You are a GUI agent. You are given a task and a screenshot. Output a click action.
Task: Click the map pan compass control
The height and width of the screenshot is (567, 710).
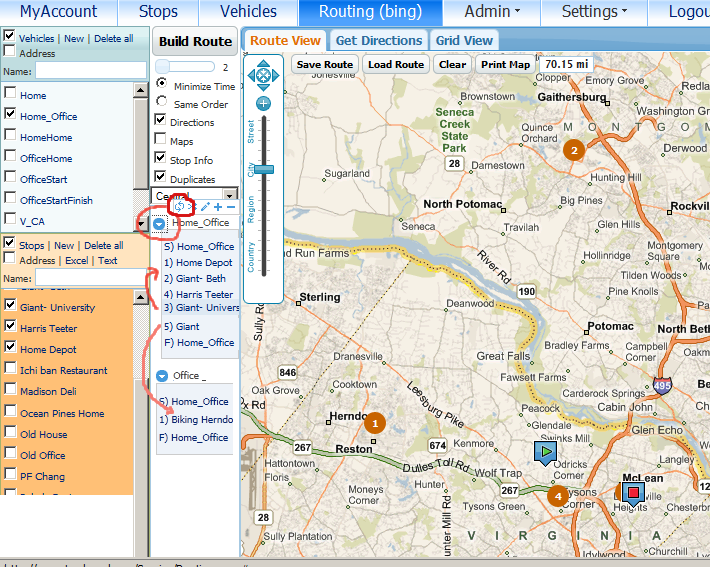(x=264, y=75)
